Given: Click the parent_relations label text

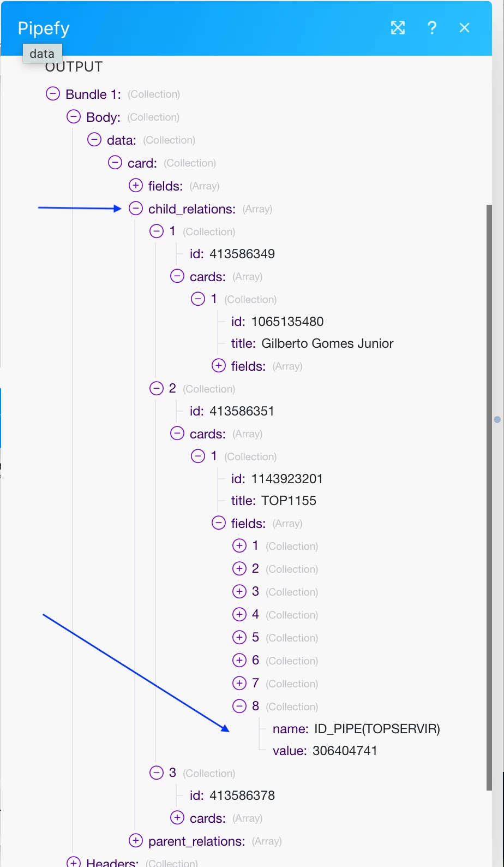Looking at the screenshot, I should click(x=197, y=841).
